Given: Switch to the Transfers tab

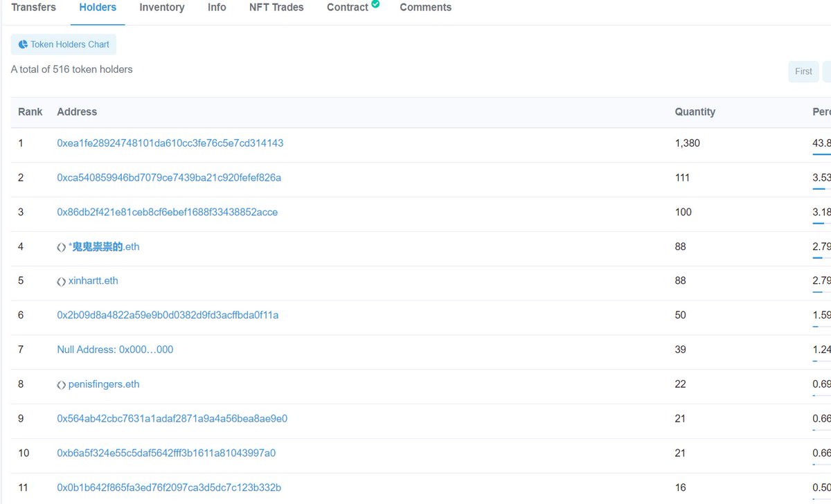Looking at the screenshot, I should click(x=33, y=8).
